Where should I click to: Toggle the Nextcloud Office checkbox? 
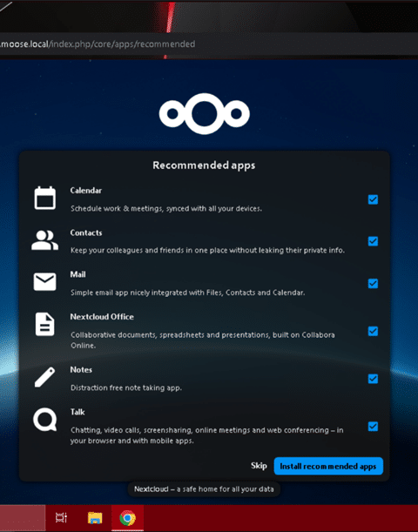(x=373, y=331)
